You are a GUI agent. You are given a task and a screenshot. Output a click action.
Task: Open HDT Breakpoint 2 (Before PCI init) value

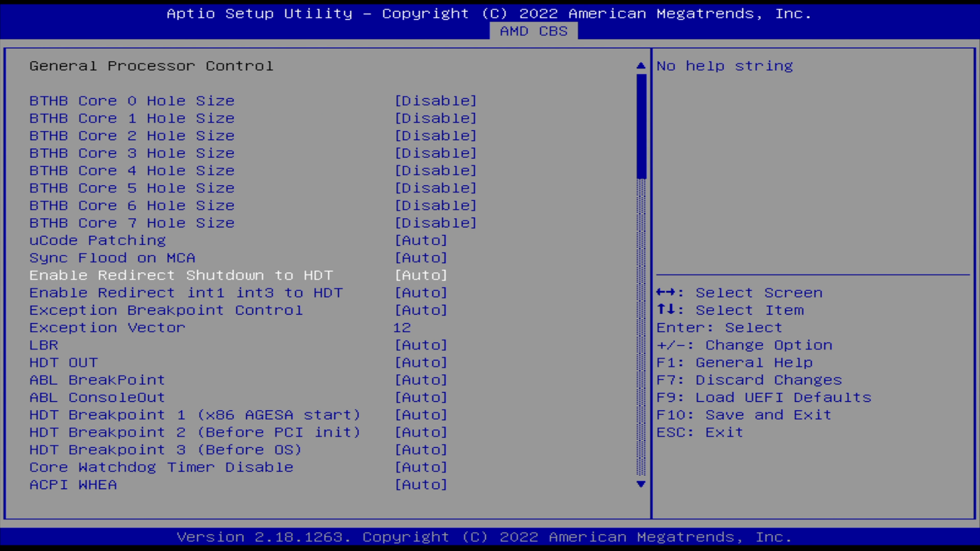point(421,433)
